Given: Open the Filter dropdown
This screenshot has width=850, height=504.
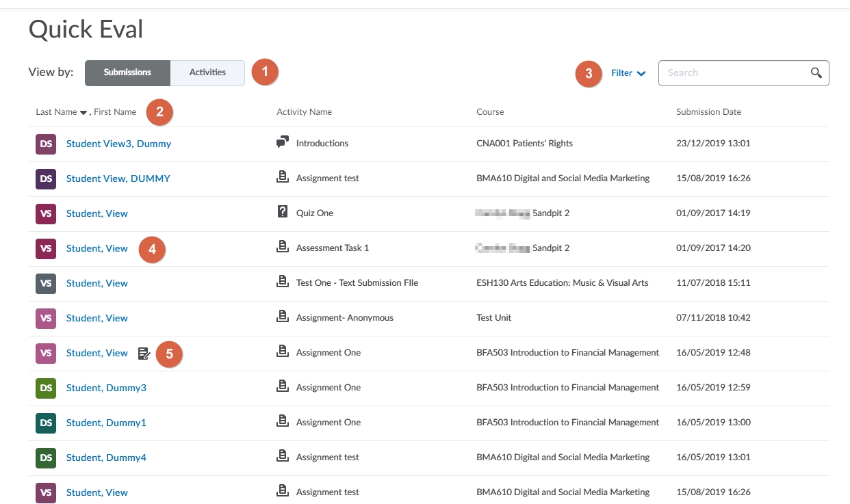Looking at the screenshot, I should click(628, 73).
